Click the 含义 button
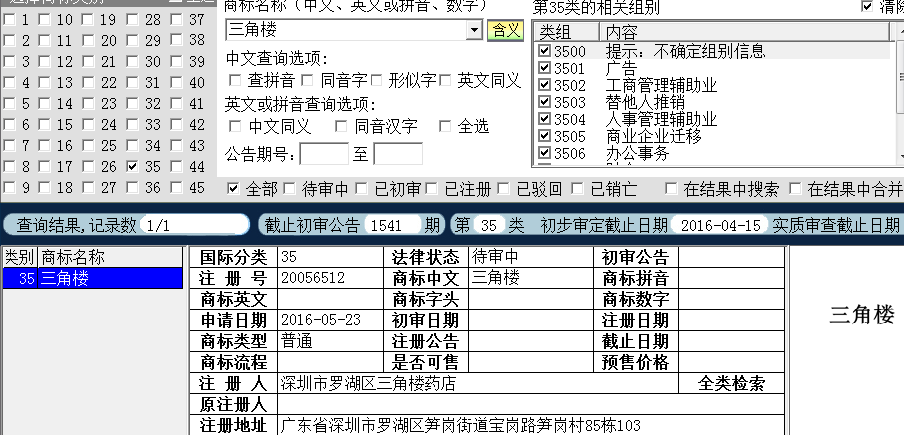The height and width of the screenshot is (435, 904). [506, 30]
